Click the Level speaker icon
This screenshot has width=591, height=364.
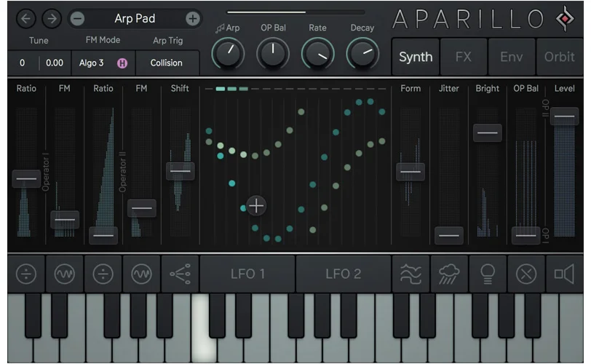[x=564, y=274]
